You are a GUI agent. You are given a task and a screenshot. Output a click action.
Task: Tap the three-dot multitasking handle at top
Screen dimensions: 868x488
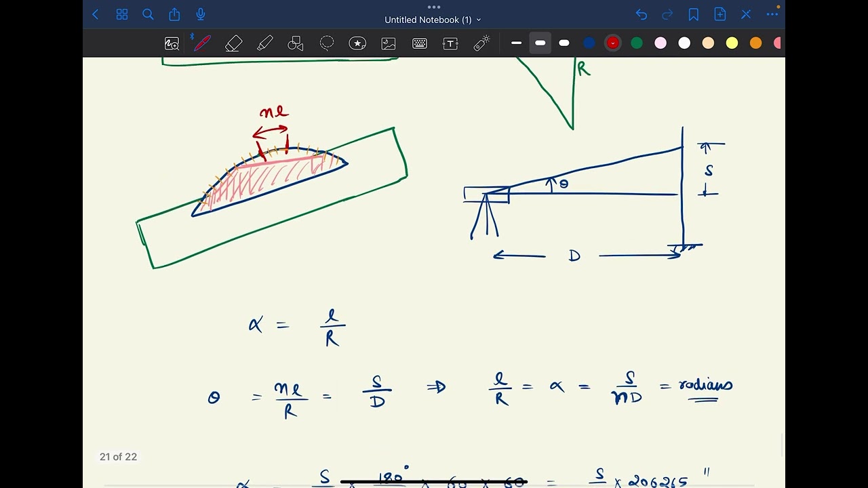(x=434, y=6)
